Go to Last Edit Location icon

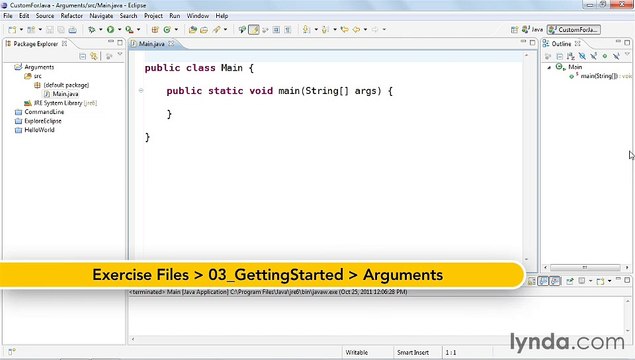point(345,30)
